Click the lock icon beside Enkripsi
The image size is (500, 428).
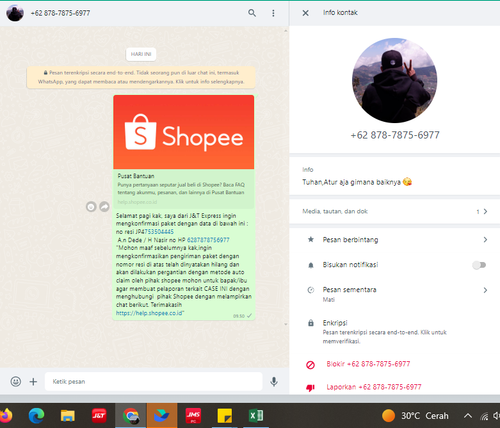pyautogui.click(x=311, y=323)
